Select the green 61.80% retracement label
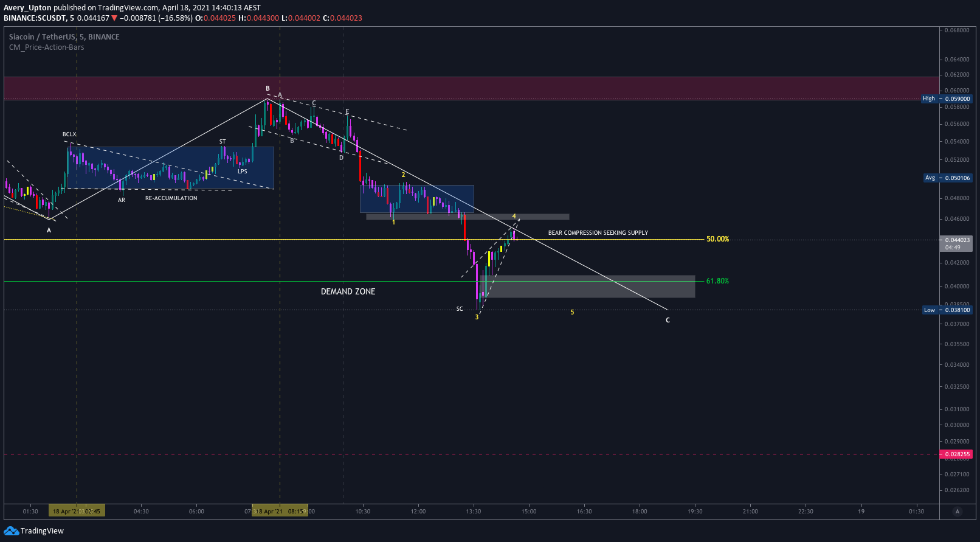The image size is (980, 542). (x=717, y=281)
